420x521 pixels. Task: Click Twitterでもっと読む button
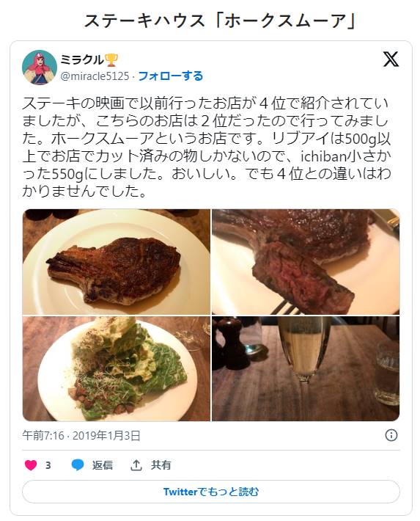coord(211,492)
